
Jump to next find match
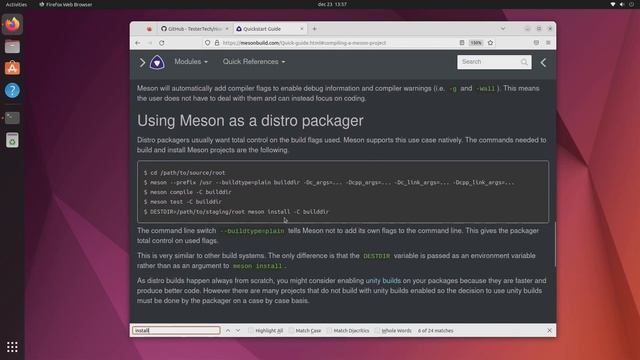(238, 331)
